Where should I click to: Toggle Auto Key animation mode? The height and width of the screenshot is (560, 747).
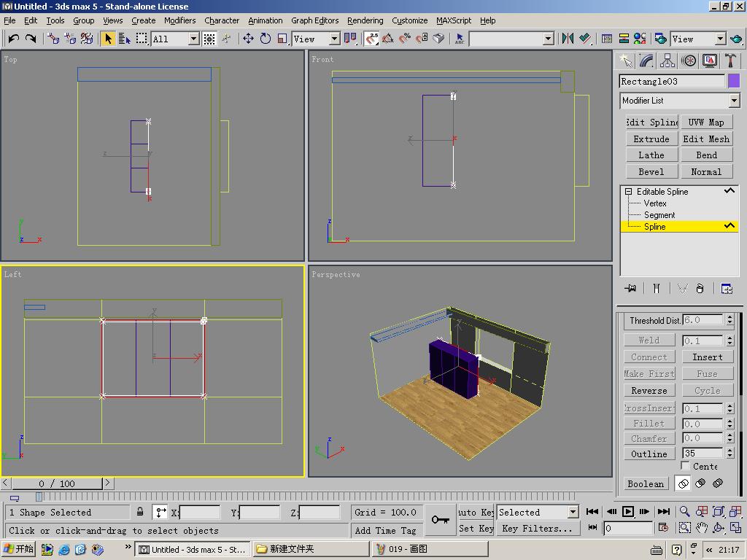476,512
